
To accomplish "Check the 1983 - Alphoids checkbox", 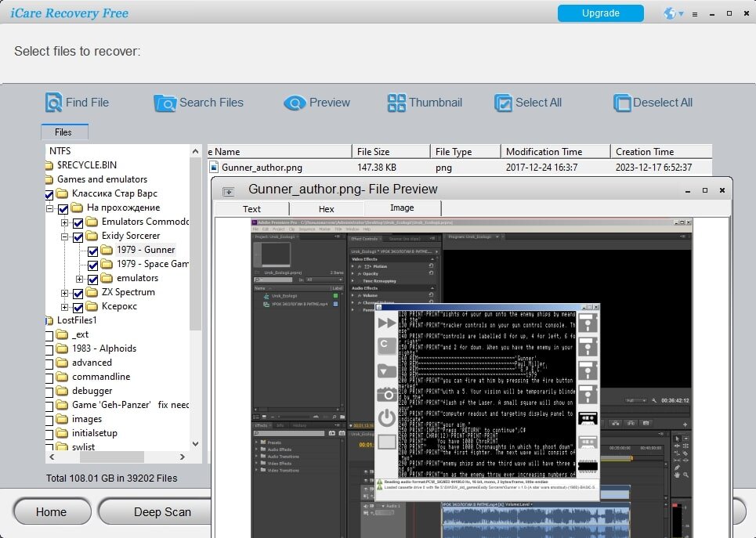I will pyautogui.click(x=49, y=350).
